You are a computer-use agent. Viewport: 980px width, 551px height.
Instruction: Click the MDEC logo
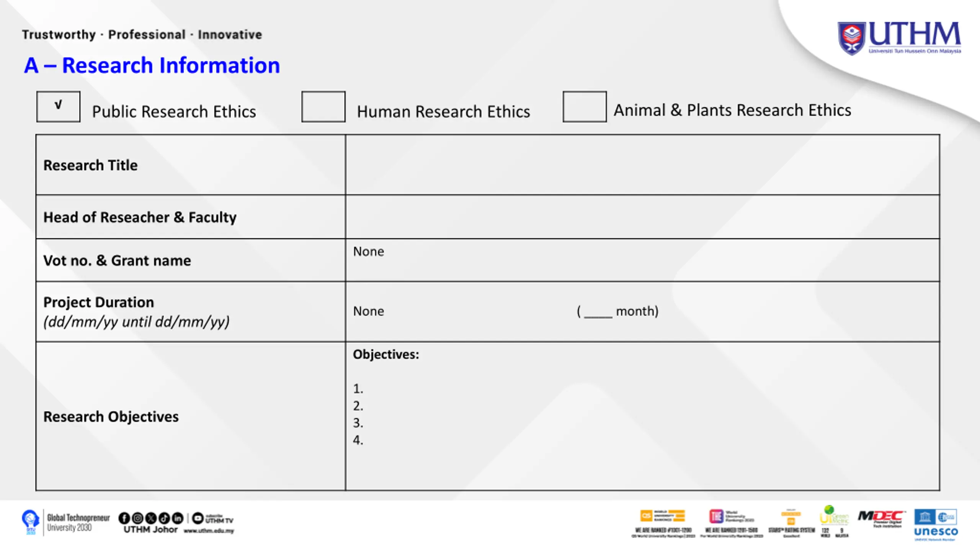click(881, 518)
